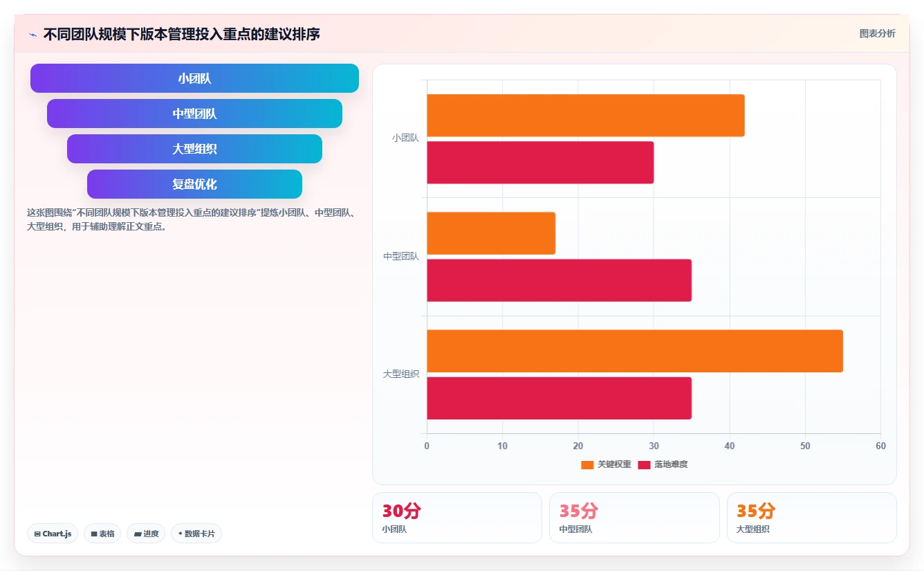Click the small icon before the chart title
The image size is (924, 571).
33,35
